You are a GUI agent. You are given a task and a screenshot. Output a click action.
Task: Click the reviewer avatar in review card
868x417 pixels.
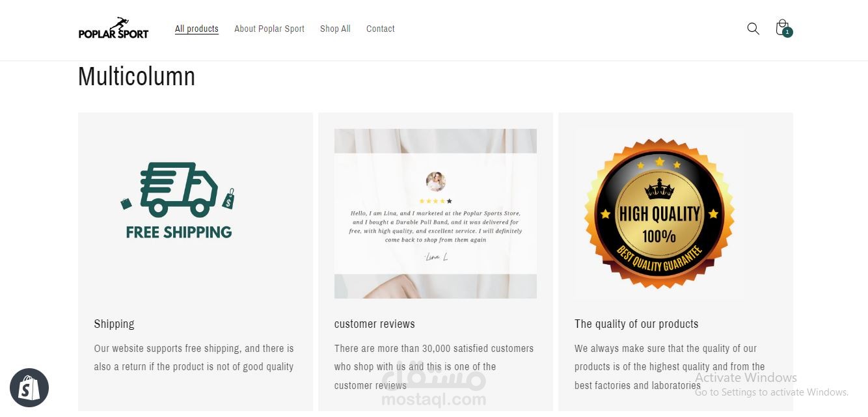[x=435, y=182]
